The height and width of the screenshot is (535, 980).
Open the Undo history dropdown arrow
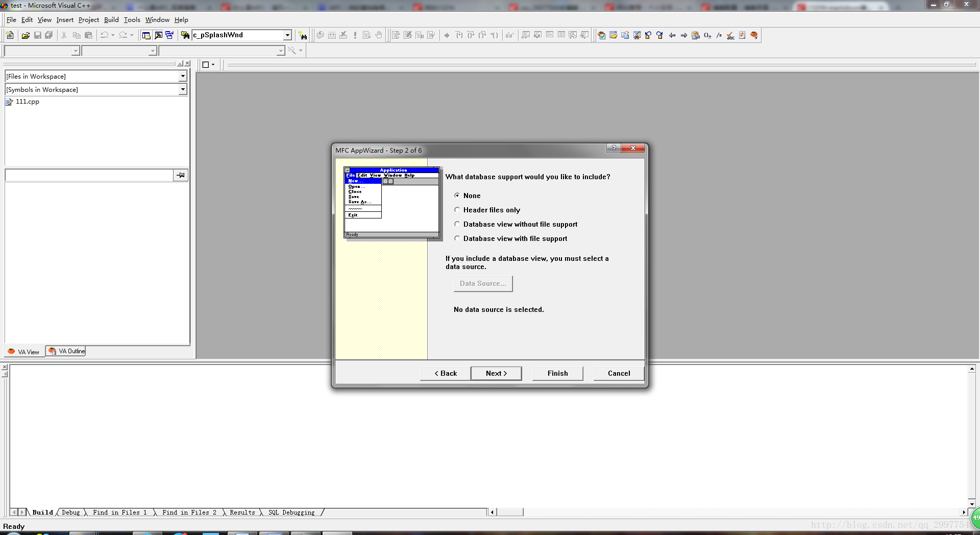113,35
